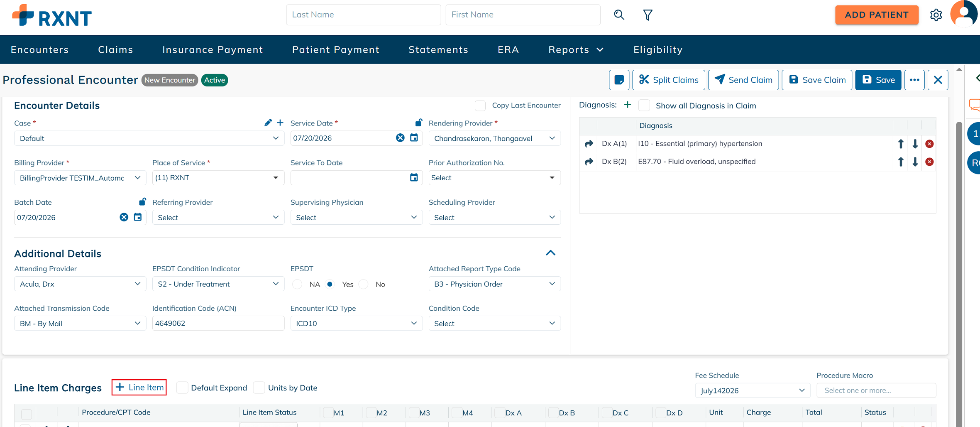The width and height of the screenshot is (980, 427).
Task: Move E87.70 diagnosis up
Action: [901, 162]
